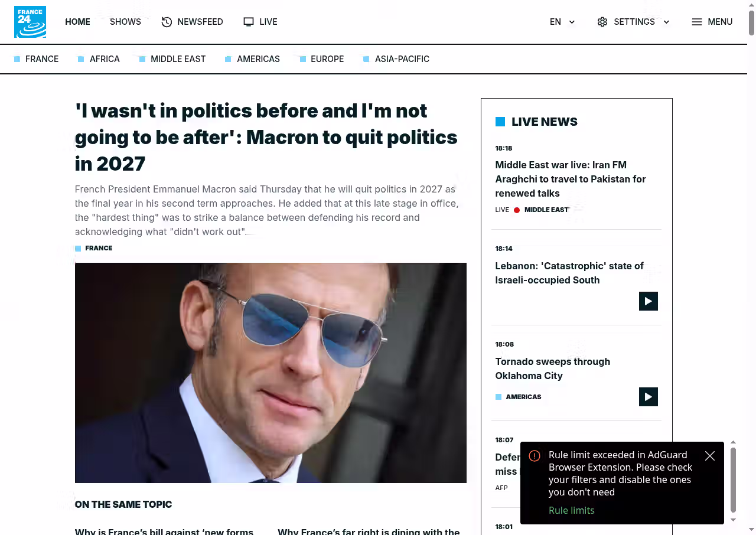Open the Newsfeed clock icon
Image resolution: width=756 pixels, height=535 pixels.
click(x=167, y=22)
